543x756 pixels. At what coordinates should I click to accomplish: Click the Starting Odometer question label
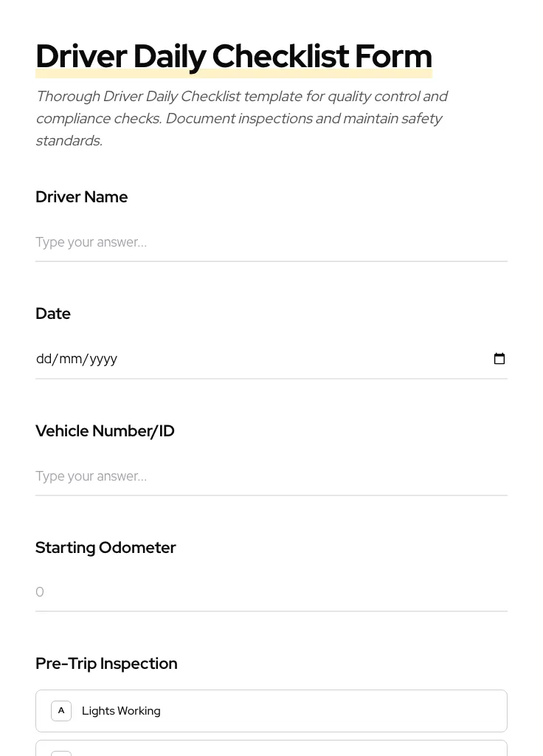click(106, 547)
